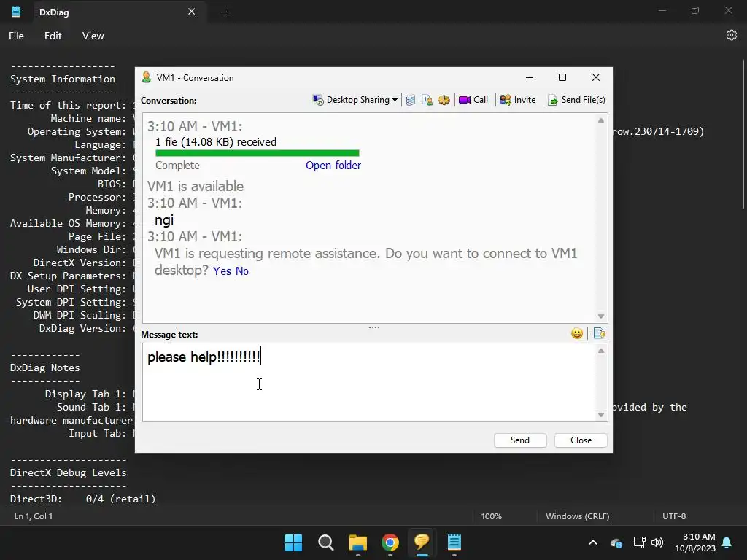The height and width of the screenshot is (560, 747).
Task: Open the Desktop Sharing dropdown
Action: click(355, 100)
